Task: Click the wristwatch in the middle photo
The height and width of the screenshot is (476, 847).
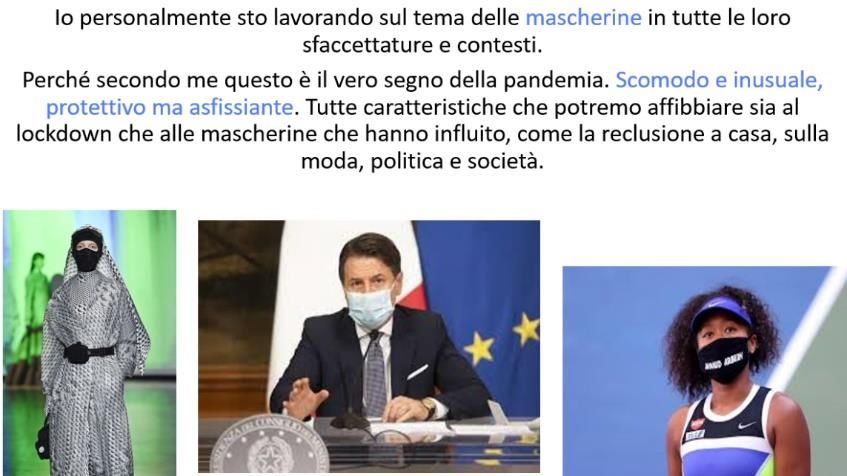Action: [429, 406]
